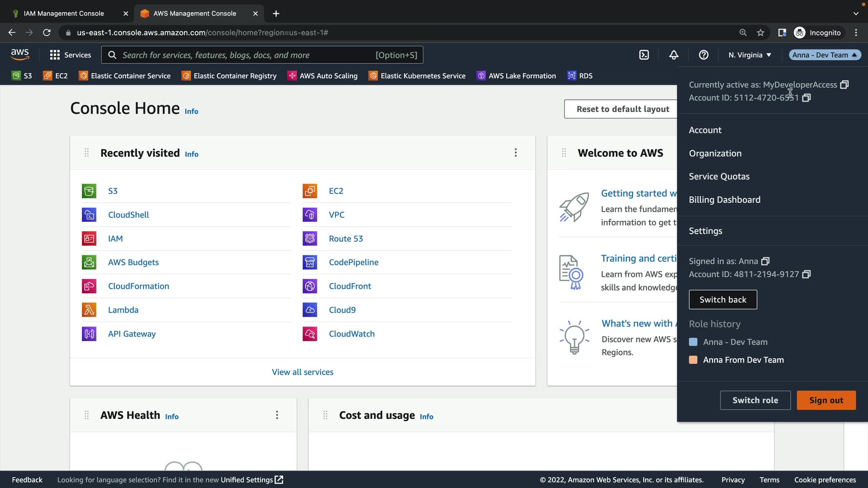Open the RDS bookmark icon in favorites bar
This screenshot has height=488, width=868.
tap(572, 76)
